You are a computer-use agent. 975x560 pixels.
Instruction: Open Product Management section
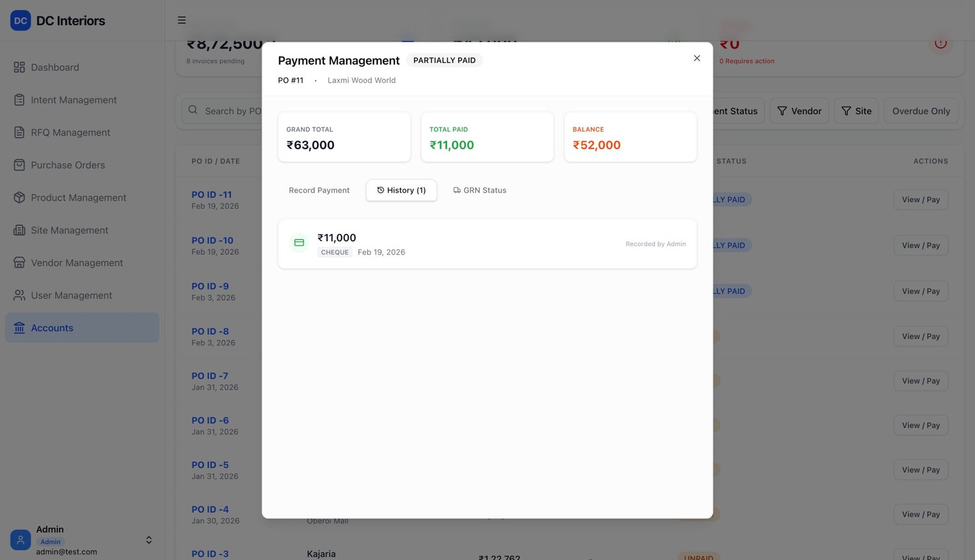[78, 198]
